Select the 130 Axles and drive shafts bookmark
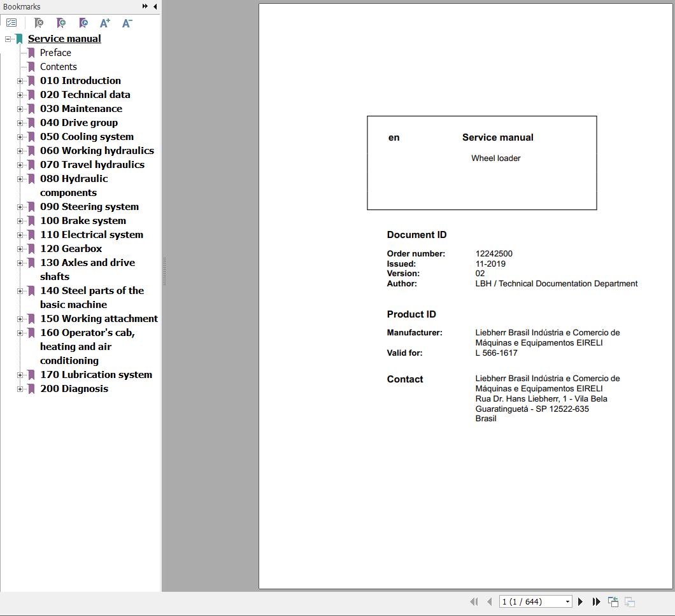 (x=87, y=269)
